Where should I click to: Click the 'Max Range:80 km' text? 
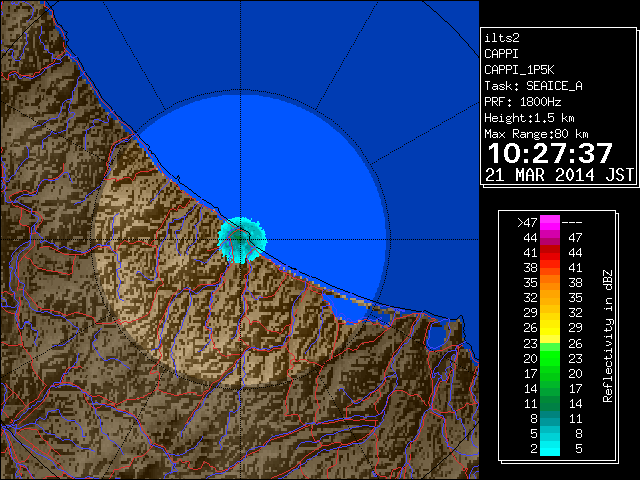[536, 134]
